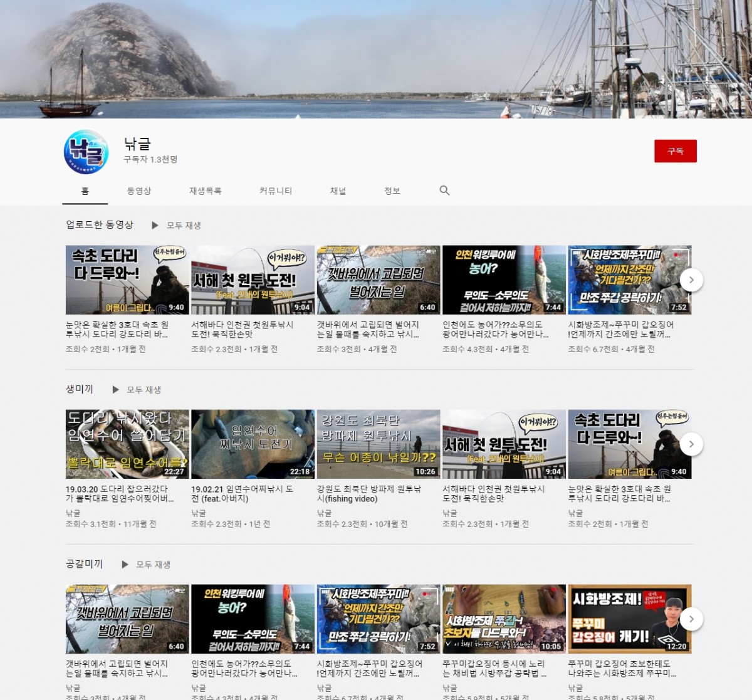
Task: Click the 생미끼 section heading
Action: point(80,389)
